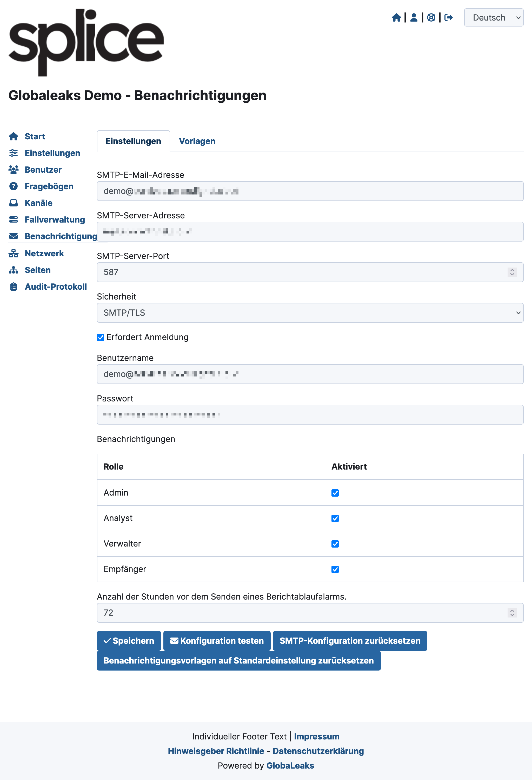Open the Sicherheit SMTP/TLS dropdown

pyautogui.click(x=310, y=313)
